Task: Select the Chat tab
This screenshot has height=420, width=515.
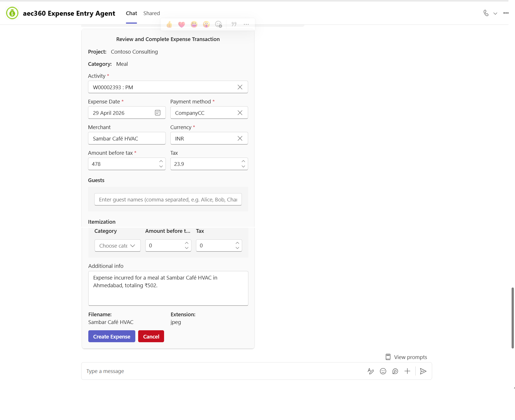Action: (131, 13)
